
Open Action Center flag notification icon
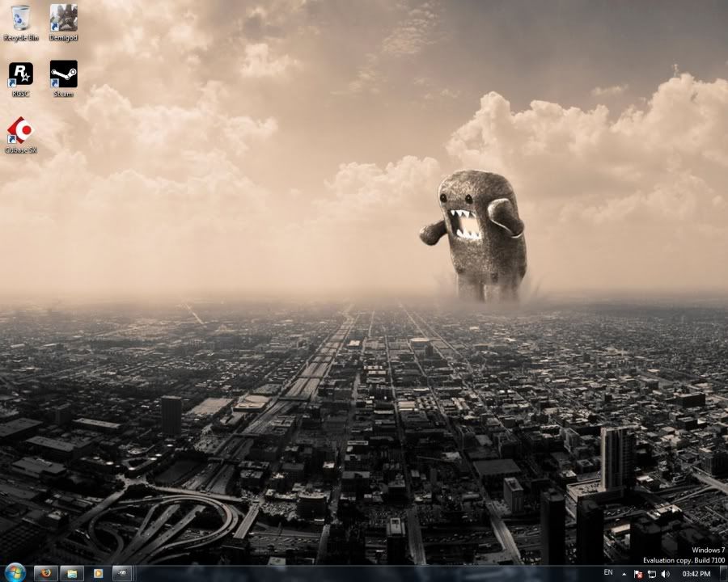pos(638,574)
